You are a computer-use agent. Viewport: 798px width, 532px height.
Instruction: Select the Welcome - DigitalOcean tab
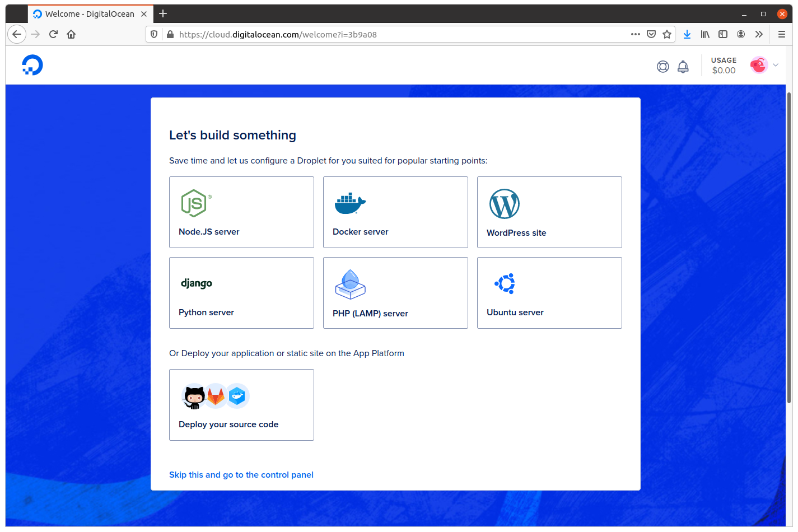point(90,14)
